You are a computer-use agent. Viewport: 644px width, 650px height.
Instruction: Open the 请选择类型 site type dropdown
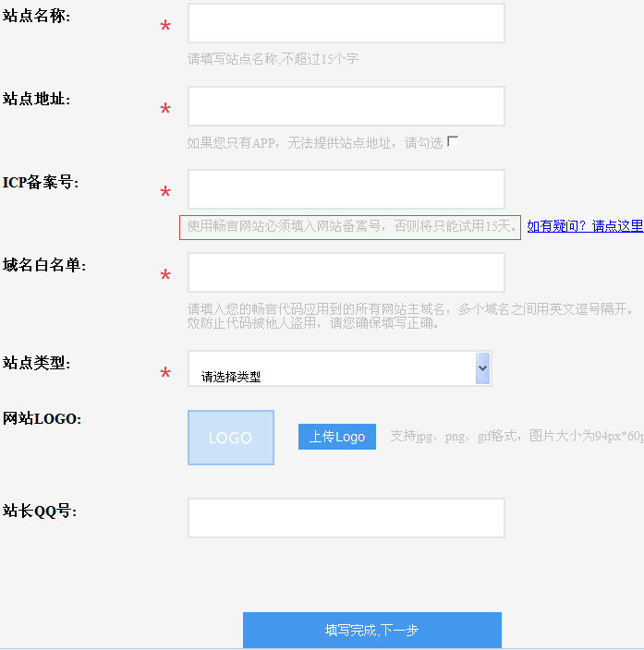pyautogui.click(x=333, y=368)
